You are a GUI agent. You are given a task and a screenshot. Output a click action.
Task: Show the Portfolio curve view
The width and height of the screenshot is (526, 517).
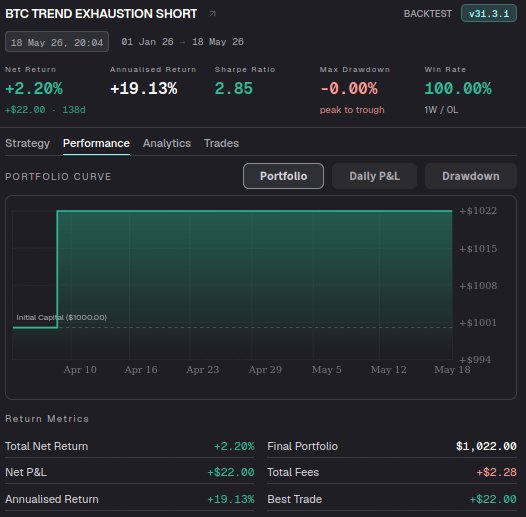point(283,176)
